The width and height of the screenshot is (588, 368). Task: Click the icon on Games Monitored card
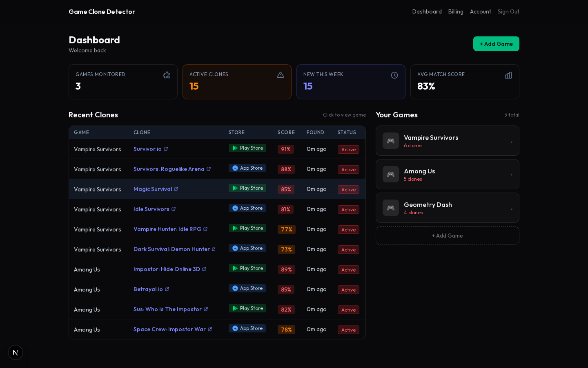(166, 75)
